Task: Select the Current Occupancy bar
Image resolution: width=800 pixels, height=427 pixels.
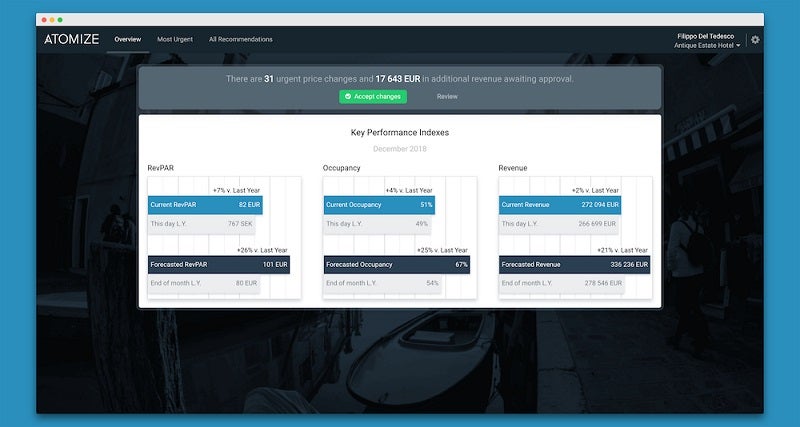Action: pos(379,205)
